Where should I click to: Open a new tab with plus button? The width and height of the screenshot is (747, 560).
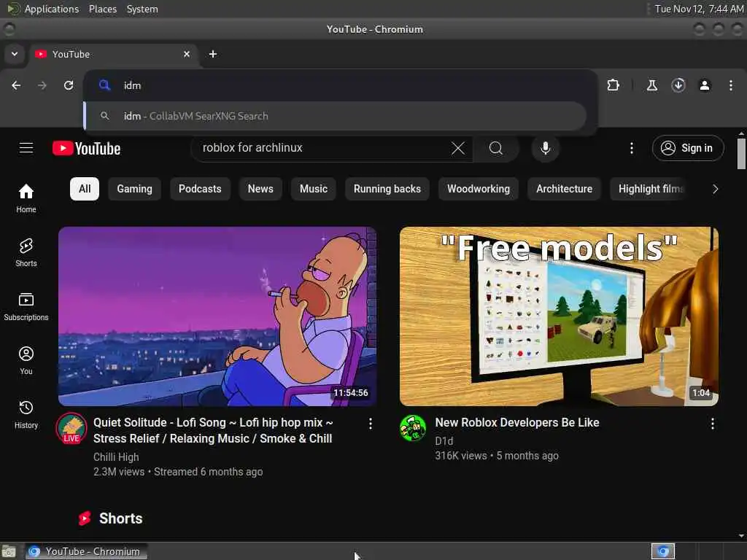[213, 54]
